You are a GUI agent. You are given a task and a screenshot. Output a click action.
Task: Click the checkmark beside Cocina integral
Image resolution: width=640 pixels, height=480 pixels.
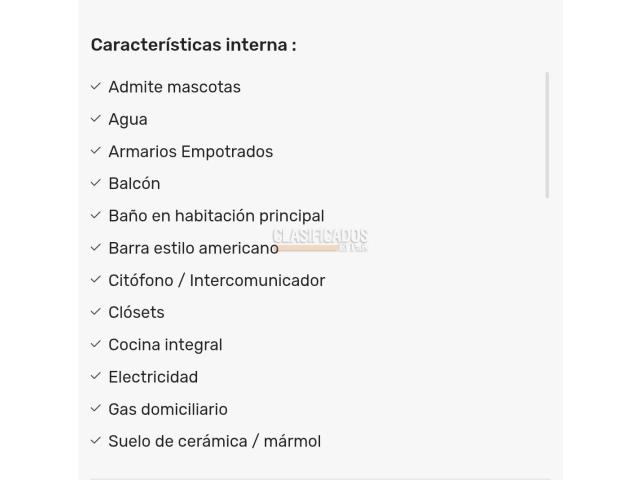96,344
